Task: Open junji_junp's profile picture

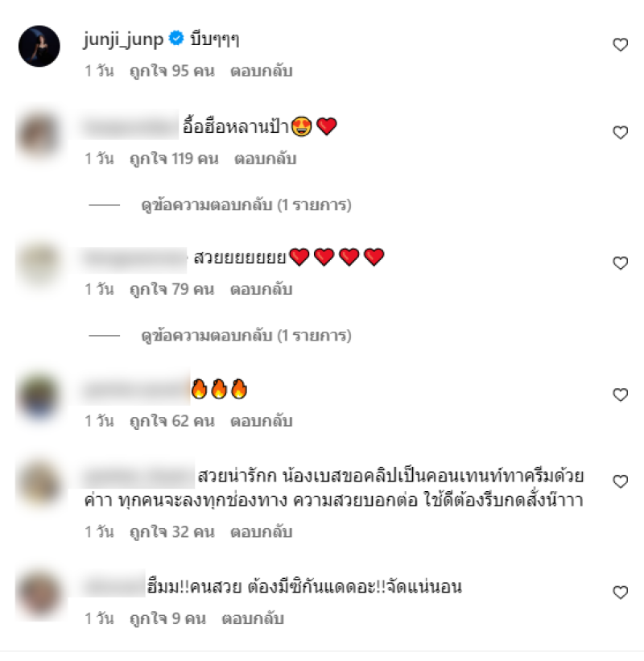Action: pyautogui.click(x=39, y=46)
